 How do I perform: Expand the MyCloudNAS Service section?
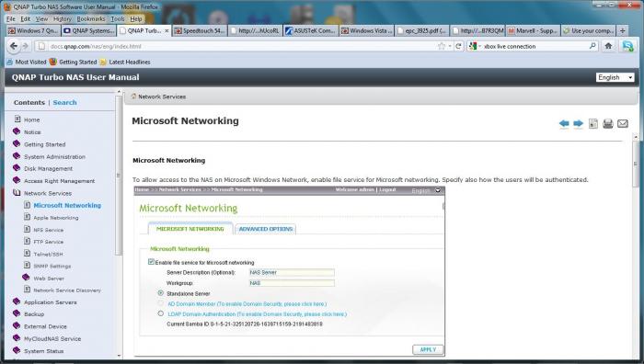pyautogui.click(x=52, y=339)
